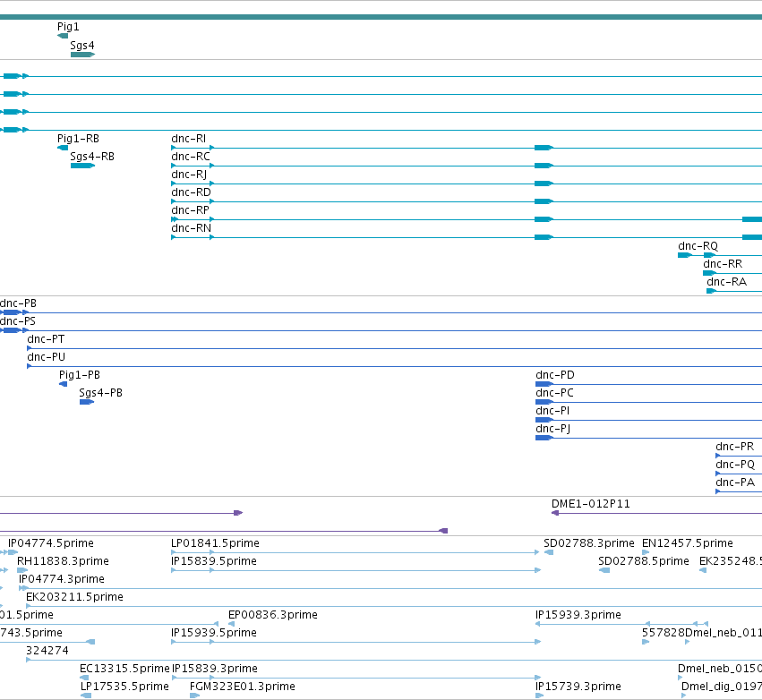The width and height of the screenshot is (762, 700).
Task: Open the IP15739.3prime label
Action: 578,687
